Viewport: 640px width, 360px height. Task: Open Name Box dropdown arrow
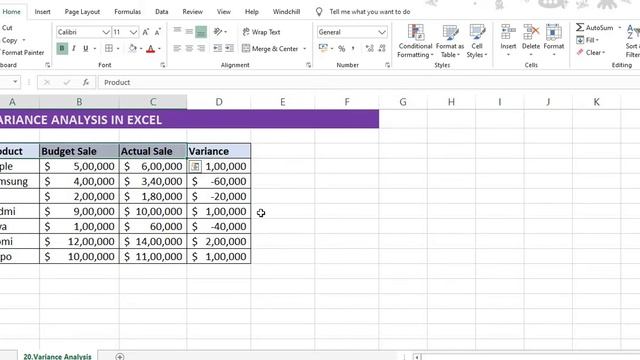(15, 82)
